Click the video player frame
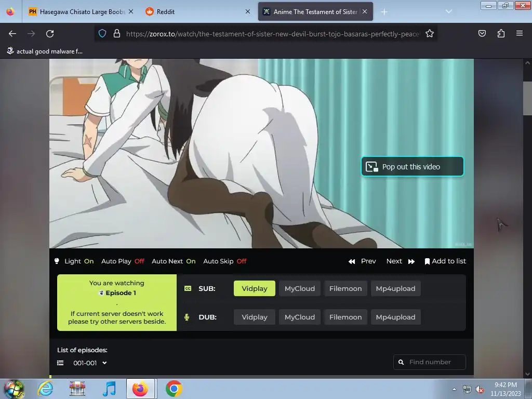 click(261, 153)
